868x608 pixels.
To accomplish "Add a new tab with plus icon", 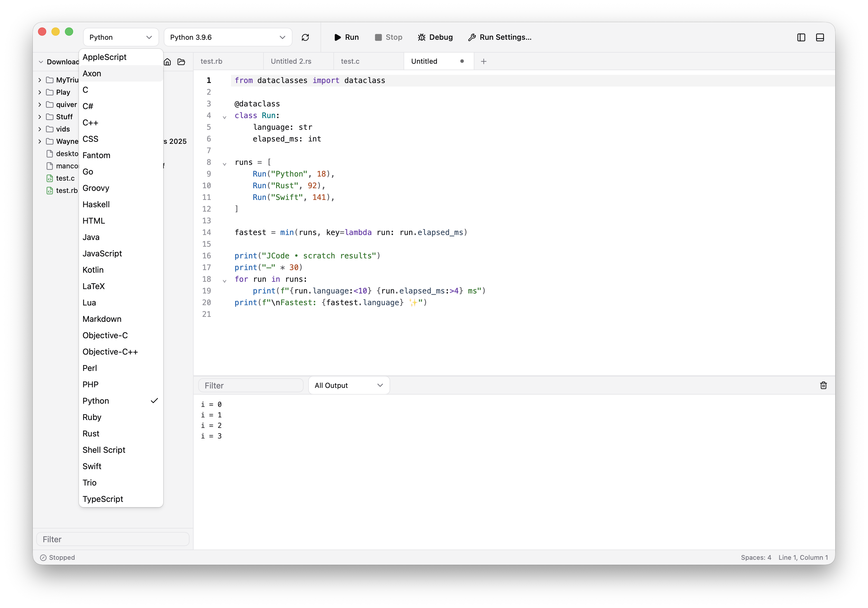I will [483, 61].
